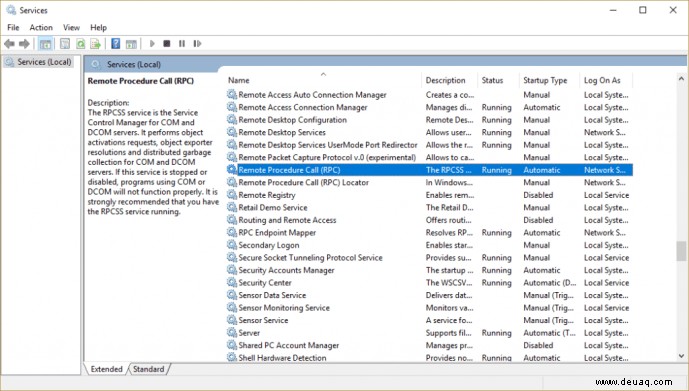Click gear icon of Shell Hardware Detection
The height and width of the screenshot is (391, 689).
pyautogui.click(x=232, y=357)
